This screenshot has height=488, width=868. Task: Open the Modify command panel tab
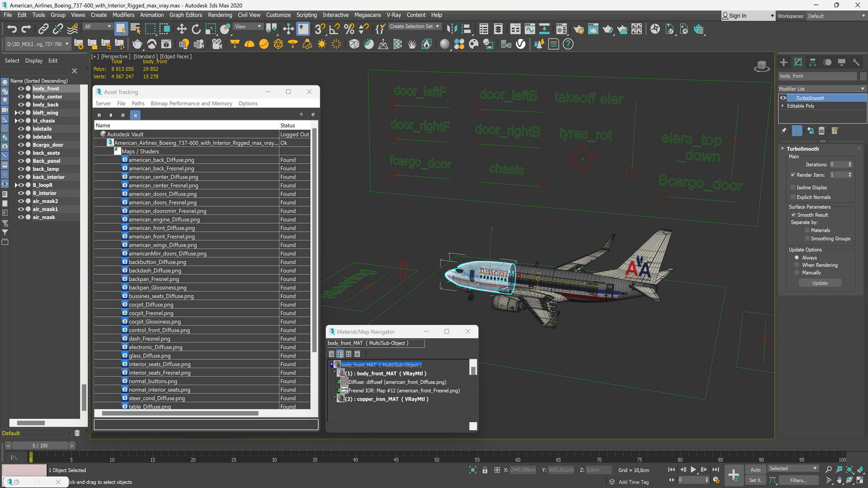click(798, 62)
